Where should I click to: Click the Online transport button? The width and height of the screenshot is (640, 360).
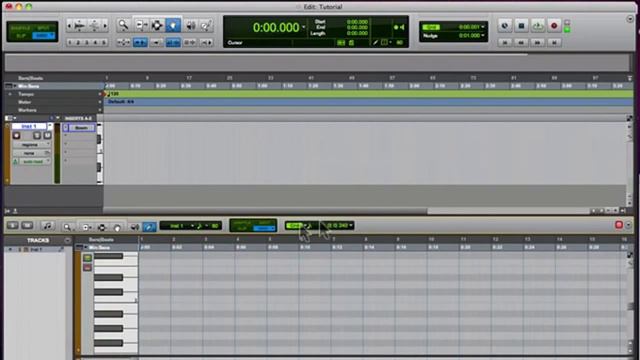[505, 26]
